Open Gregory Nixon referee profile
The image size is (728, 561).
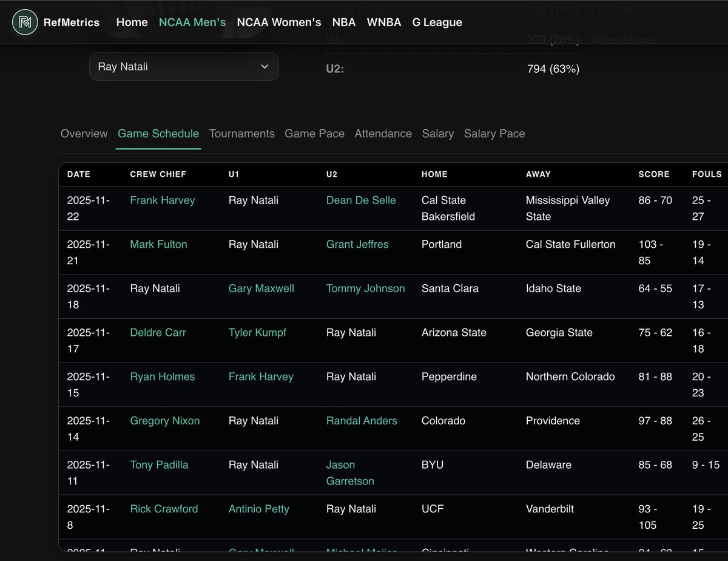tap(165, 421)
